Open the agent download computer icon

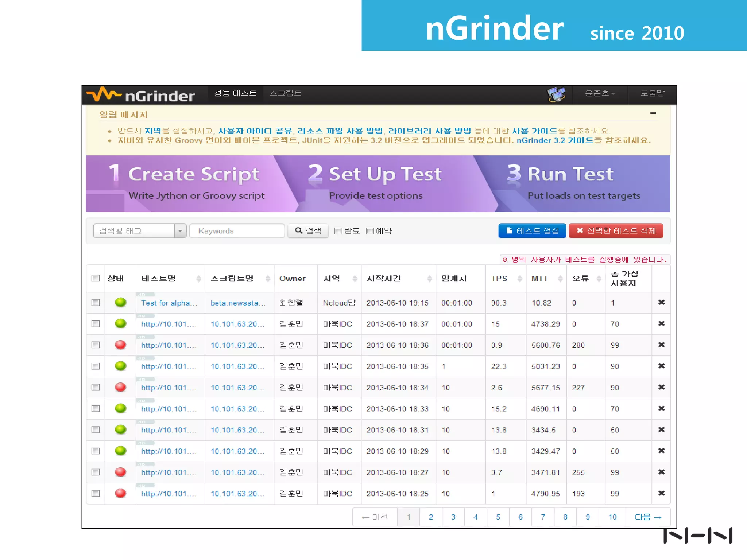click(x=556, y=94)
